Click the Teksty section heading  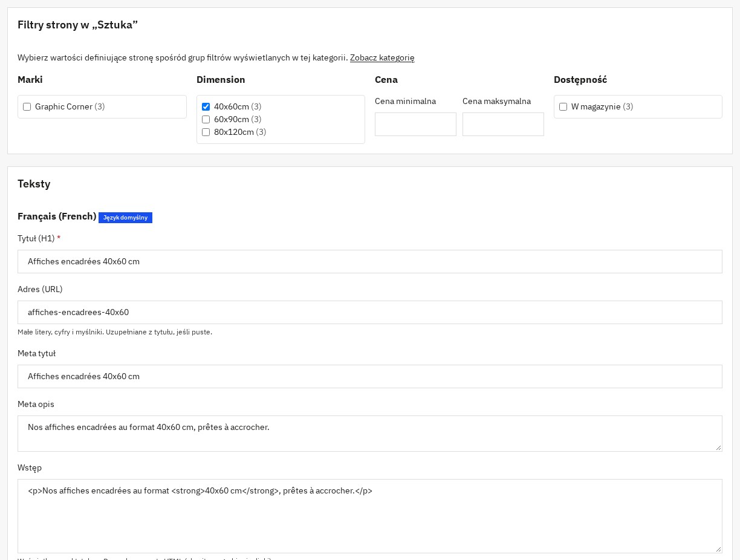click(x=34, y=184)
